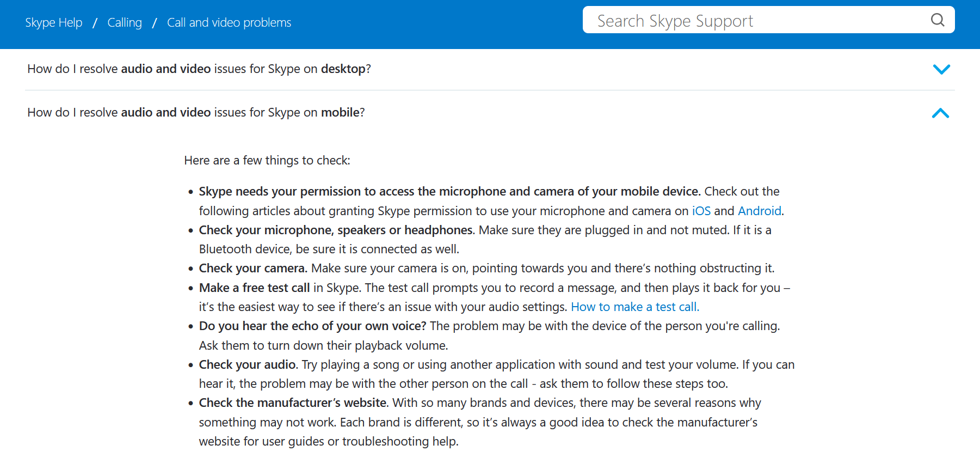980x463 pixels.
Task: Open Call and video problems breadcrumb
Action: (x=229, y=22)
